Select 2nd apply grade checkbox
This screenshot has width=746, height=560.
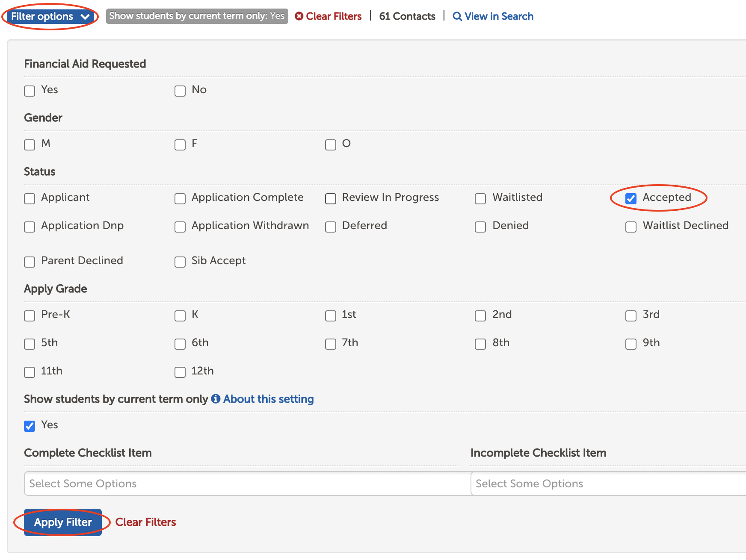pos(480,315)
